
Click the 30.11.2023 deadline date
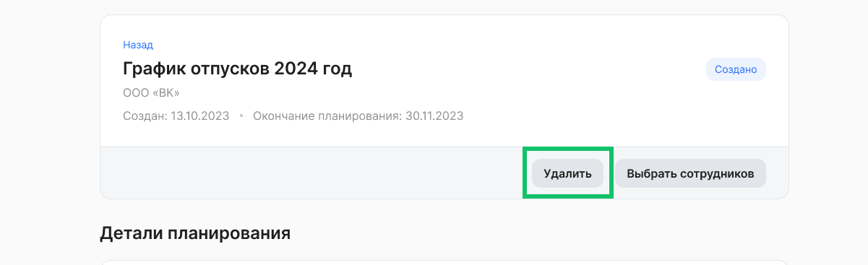click(434, 116)
